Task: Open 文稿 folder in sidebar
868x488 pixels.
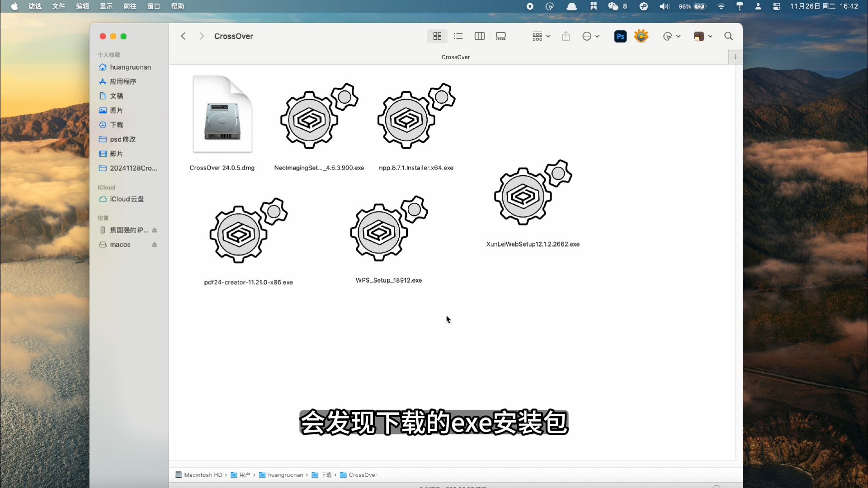Action: 111,96
